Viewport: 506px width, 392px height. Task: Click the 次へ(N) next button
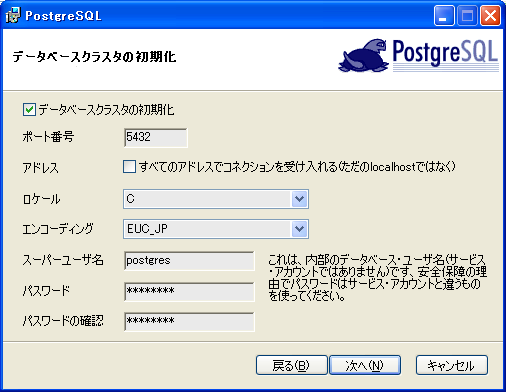pos(365,365)
